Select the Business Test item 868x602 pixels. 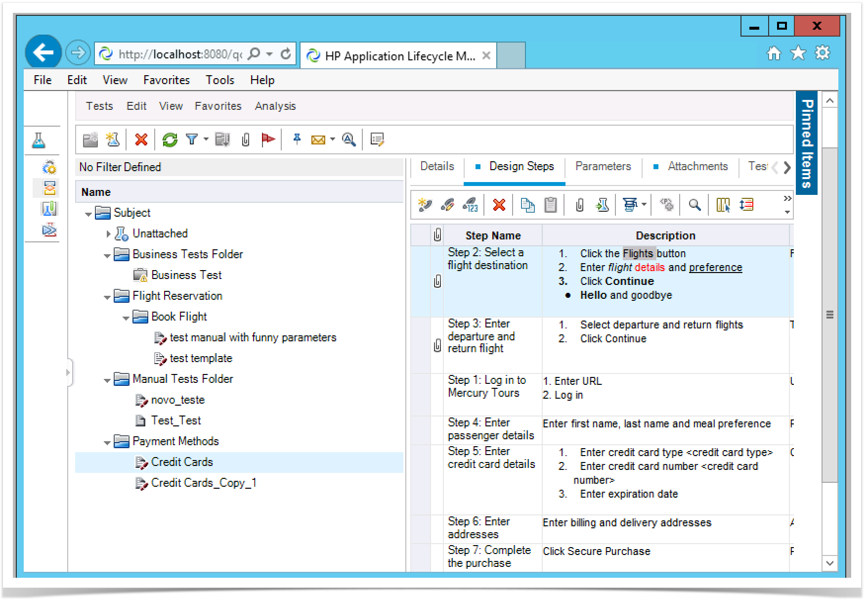click(x=186, y=275)
